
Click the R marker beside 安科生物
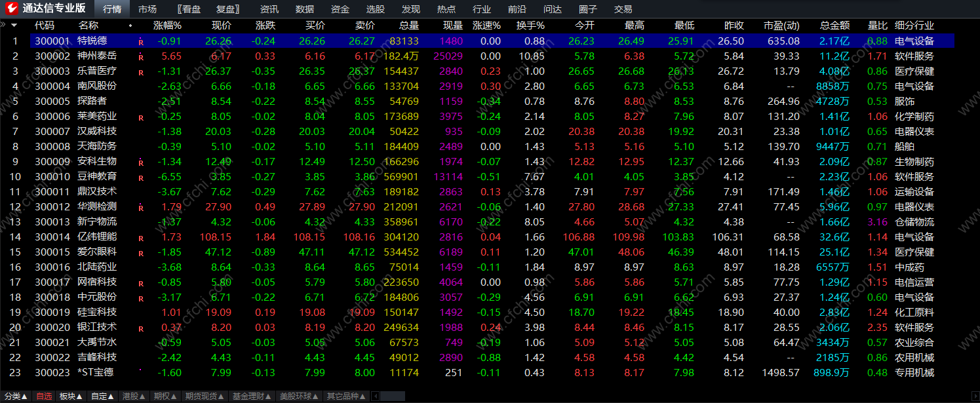tap(140, 162)
